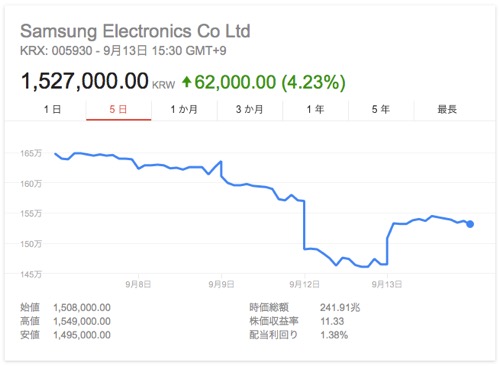The height and width of the screenshot is (366, 500).
Task: Open the 1年 chart range
Action: 315,109
